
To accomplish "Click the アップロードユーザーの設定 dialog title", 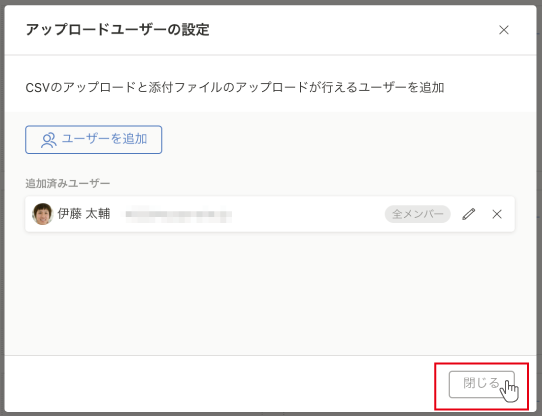I will [118, 30].
